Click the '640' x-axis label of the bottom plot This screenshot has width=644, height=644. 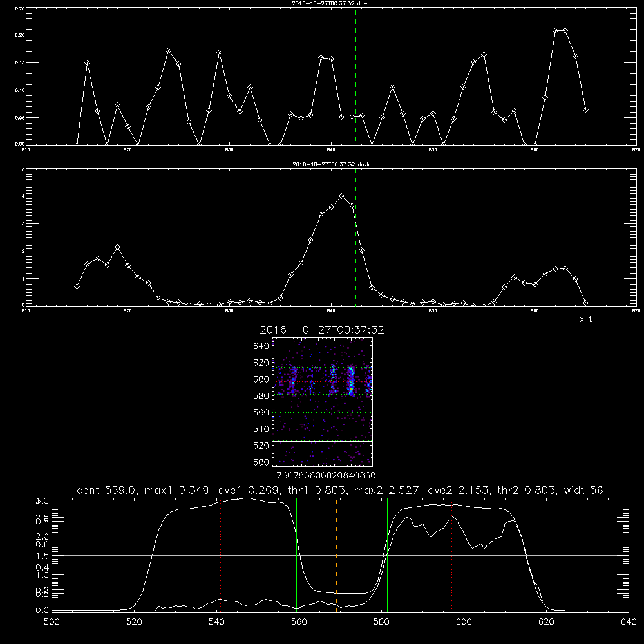[x=629, y=622]
